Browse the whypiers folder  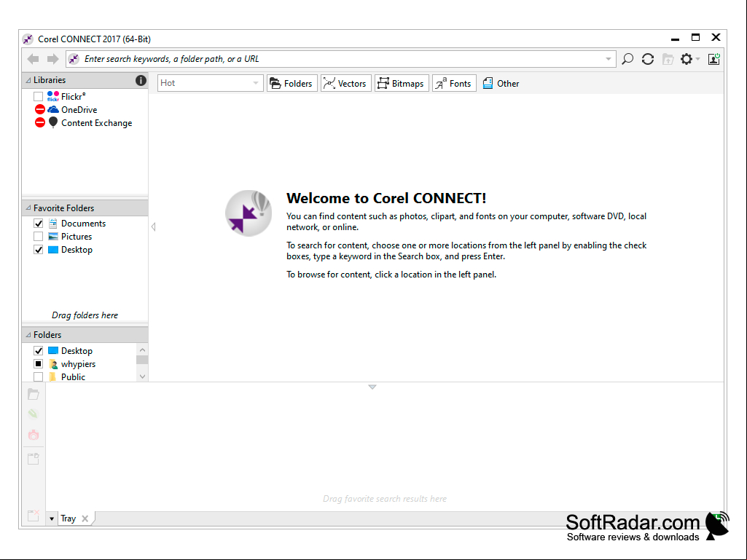point(78,364)
